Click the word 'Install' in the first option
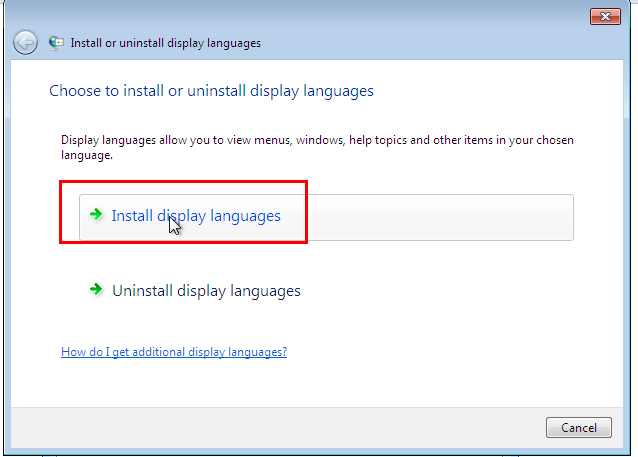The width and height of the screenshot is (638, 457). [132, 216]
